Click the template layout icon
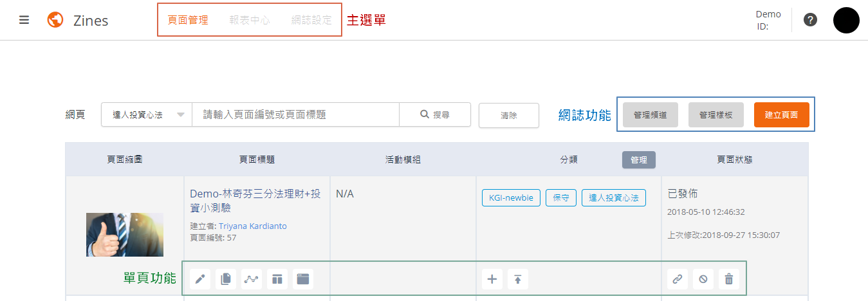The height and width of the screenshot is (301, 868). [x=277, y=279]
